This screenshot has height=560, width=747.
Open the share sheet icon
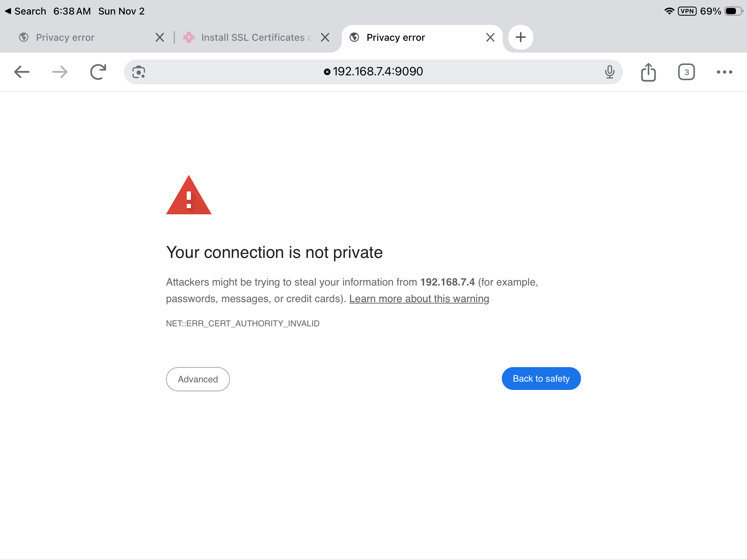coord(648,72)
